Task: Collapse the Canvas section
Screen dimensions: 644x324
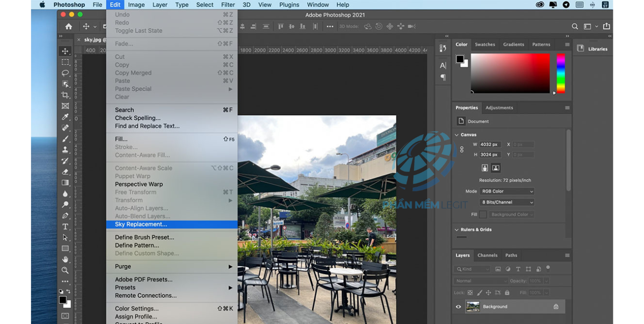Action: point(456,135)
